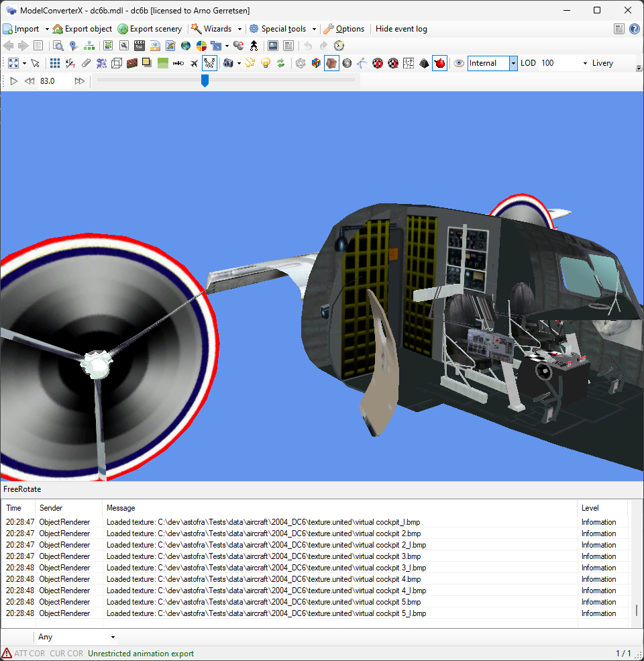Open the magnifier search icon in the toolbar
The width and height of the screenshot is (644, 661).
(x=58, y=46)
